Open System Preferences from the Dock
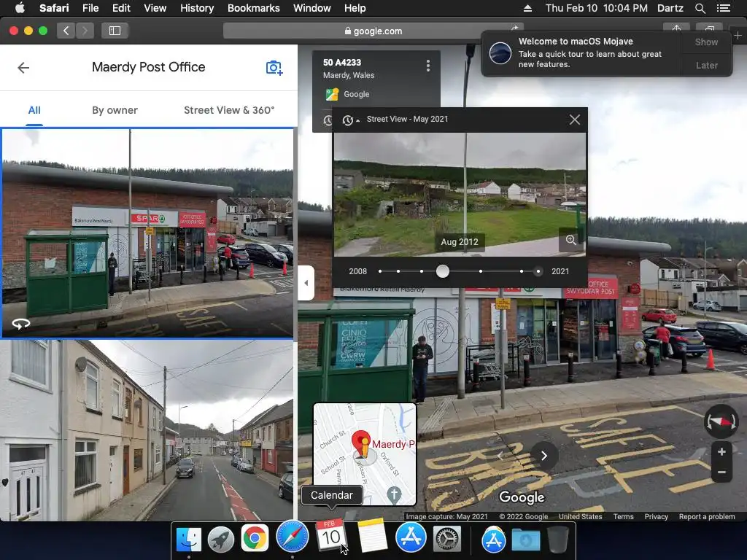Image resolution: width=747 pixels, height=560 pixels. pyautogui.click(x=447, y=539)
